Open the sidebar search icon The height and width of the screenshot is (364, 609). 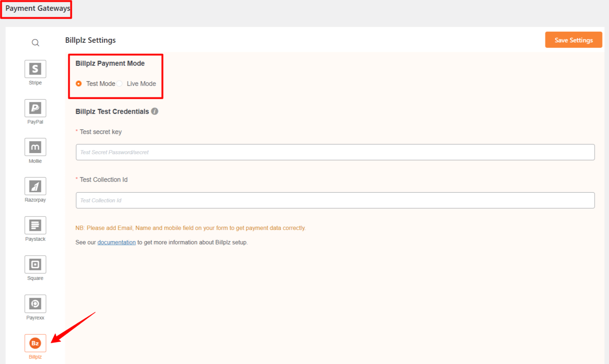[x=35, y=42]
